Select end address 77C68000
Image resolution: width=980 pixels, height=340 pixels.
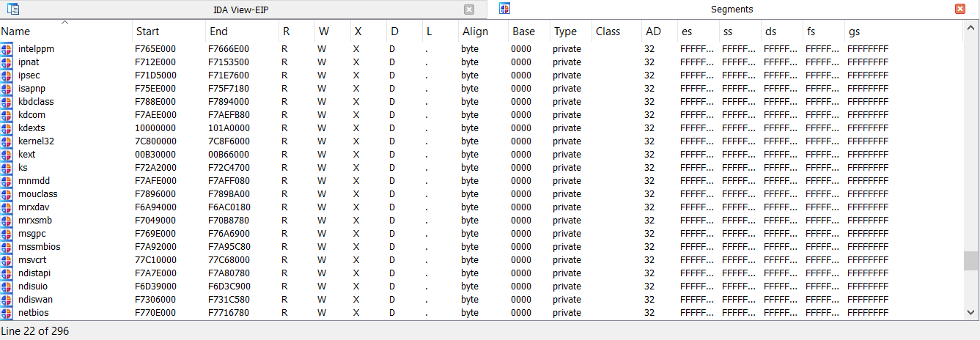229,260
